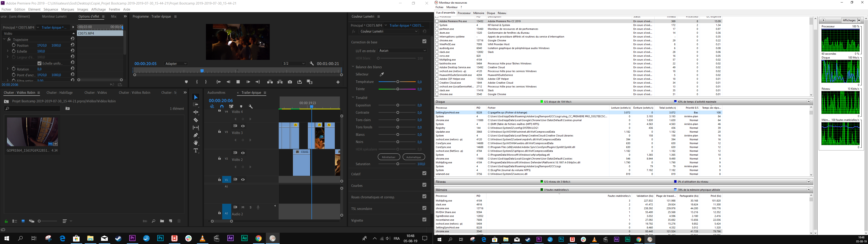Click the Exposition slider handle
Viewport: 868px width, 244px height.
pos(398,105)
